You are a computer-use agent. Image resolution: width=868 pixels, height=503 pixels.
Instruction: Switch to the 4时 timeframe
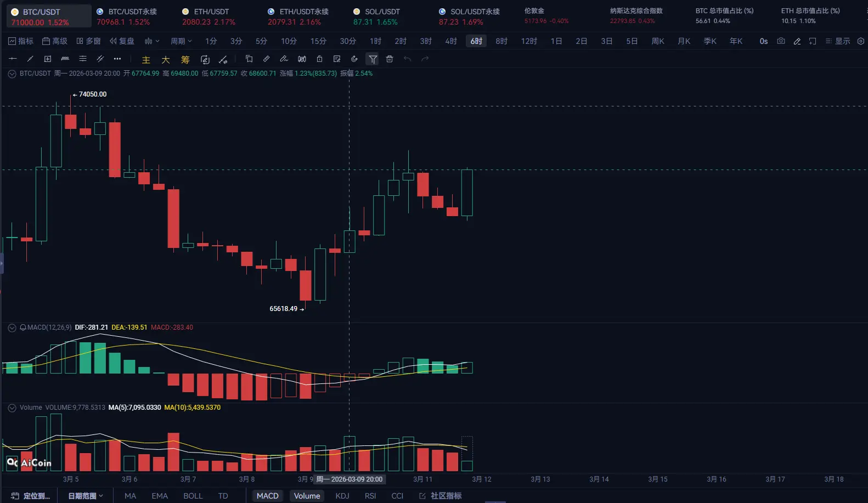tap(451, 41)
